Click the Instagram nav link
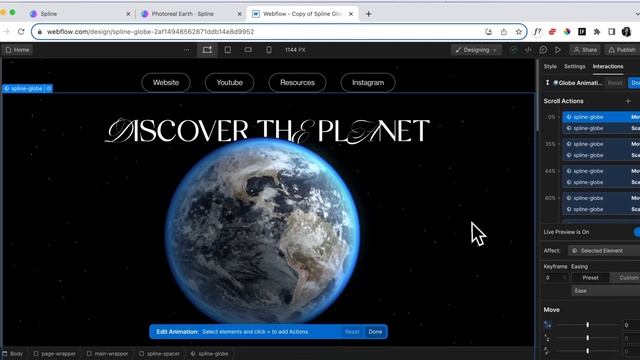 [368, 82]
